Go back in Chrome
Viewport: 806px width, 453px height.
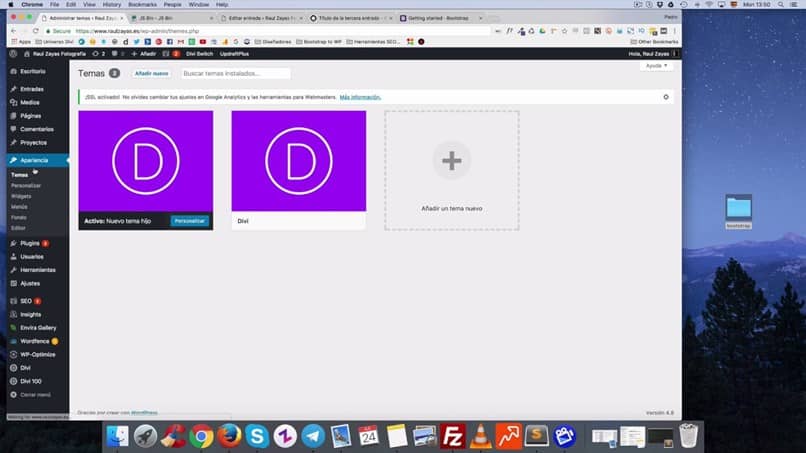pos(14,31)
